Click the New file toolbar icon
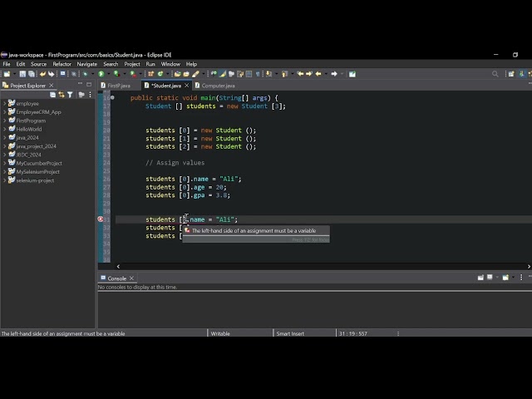Viewport: 532px width, 399px height. (x=7, y=74)
